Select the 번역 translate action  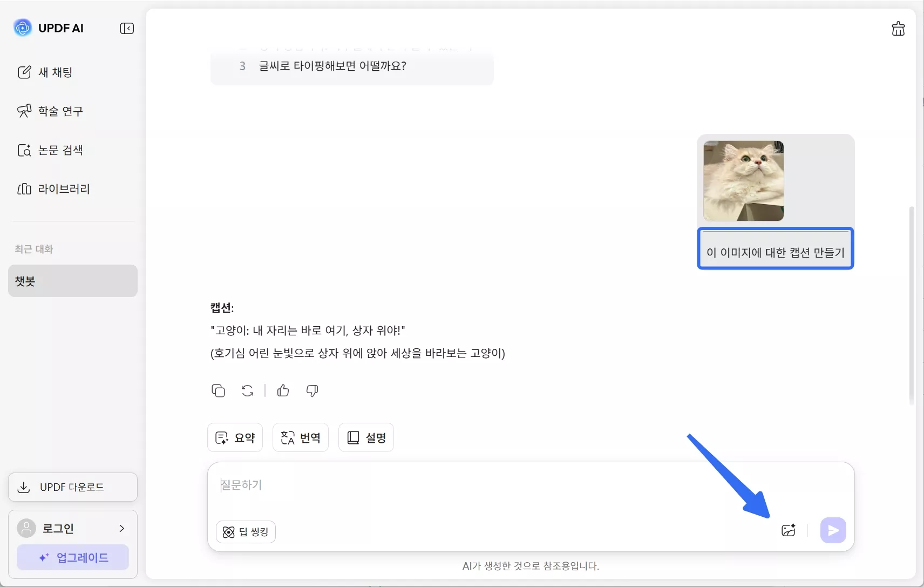tap(300, 437)
